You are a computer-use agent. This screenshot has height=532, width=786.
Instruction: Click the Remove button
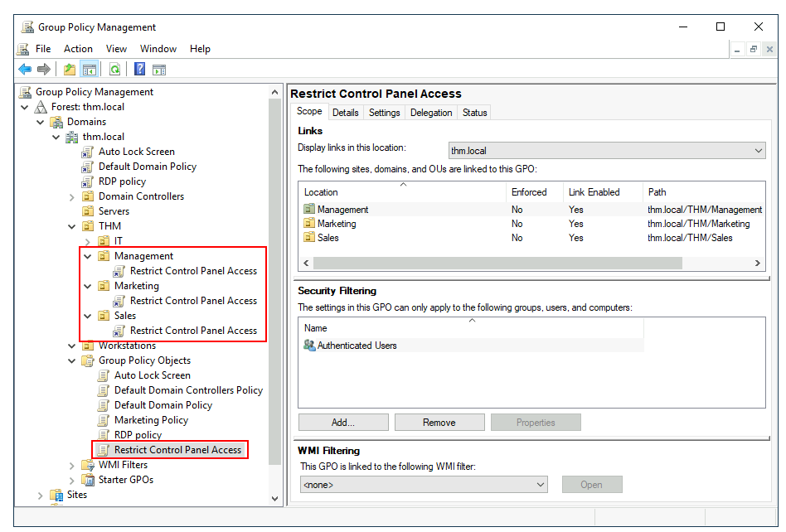(x=439, y=423)
